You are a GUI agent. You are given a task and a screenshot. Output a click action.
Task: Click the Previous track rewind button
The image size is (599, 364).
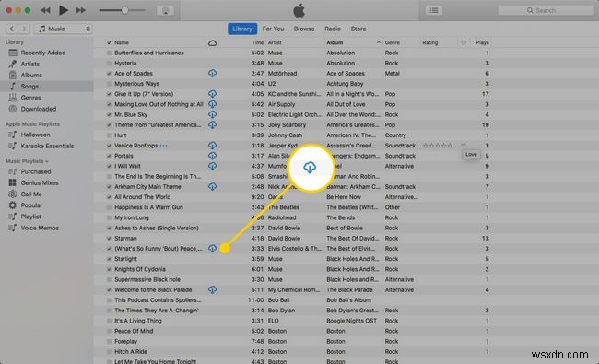click(45, 10)
